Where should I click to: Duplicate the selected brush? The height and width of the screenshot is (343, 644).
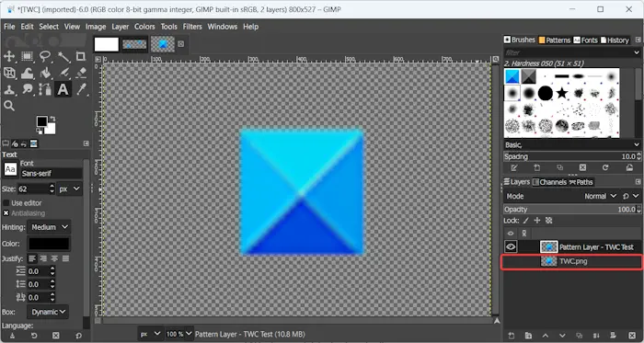559,167
